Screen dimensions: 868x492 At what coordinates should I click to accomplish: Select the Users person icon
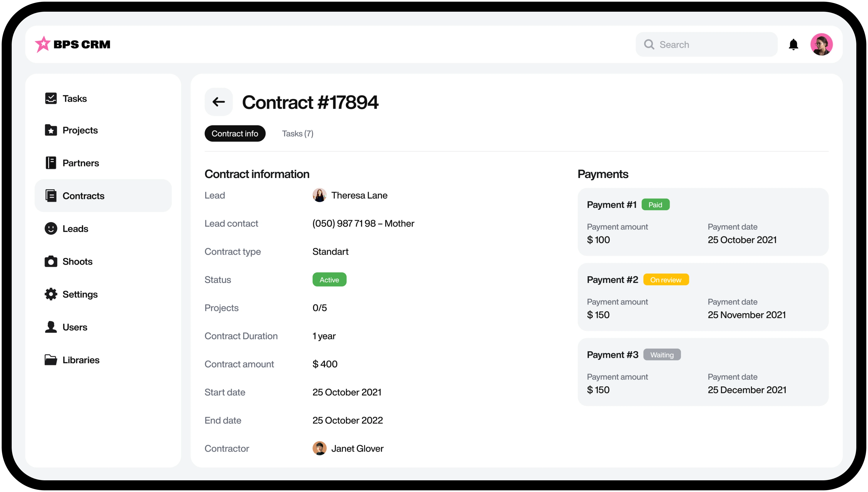pos(51,327)
